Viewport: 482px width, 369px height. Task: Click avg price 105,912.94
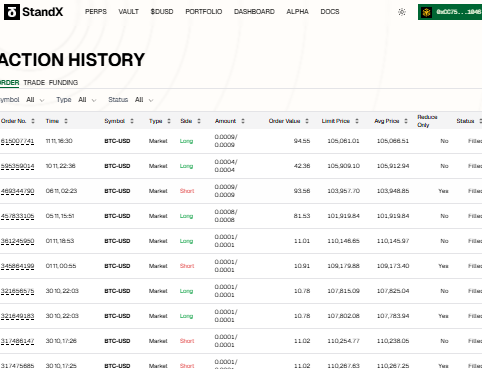pos(393,166)
